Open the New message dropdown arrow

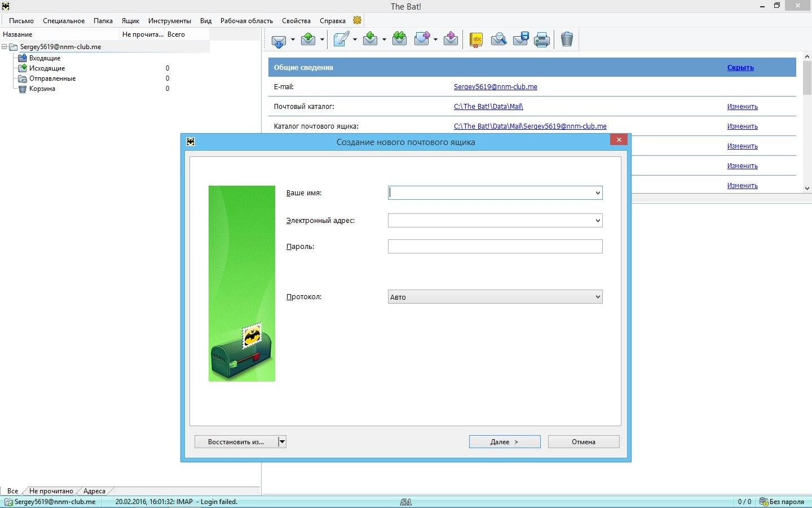coord(355,40)
